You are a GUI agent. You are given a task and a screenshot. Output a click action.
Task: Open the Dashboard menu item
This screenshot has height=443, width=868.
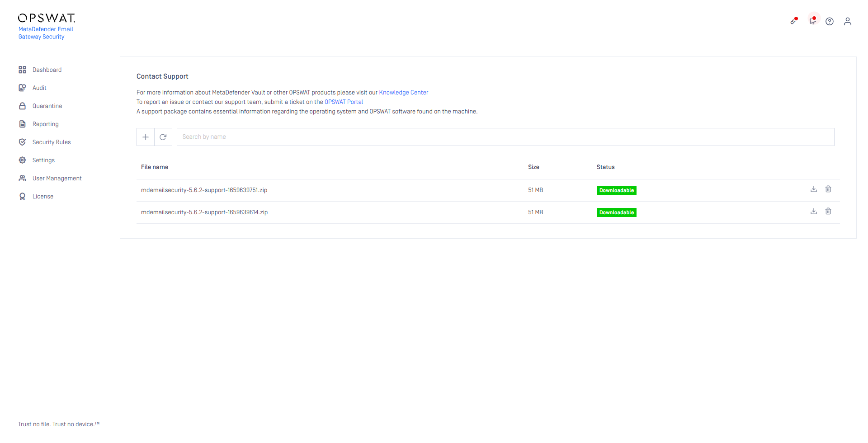(47, 70)
